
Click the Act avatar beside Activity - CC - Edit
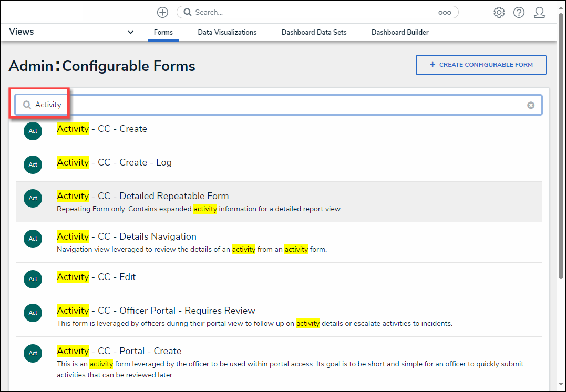click(x=33, y=279)
